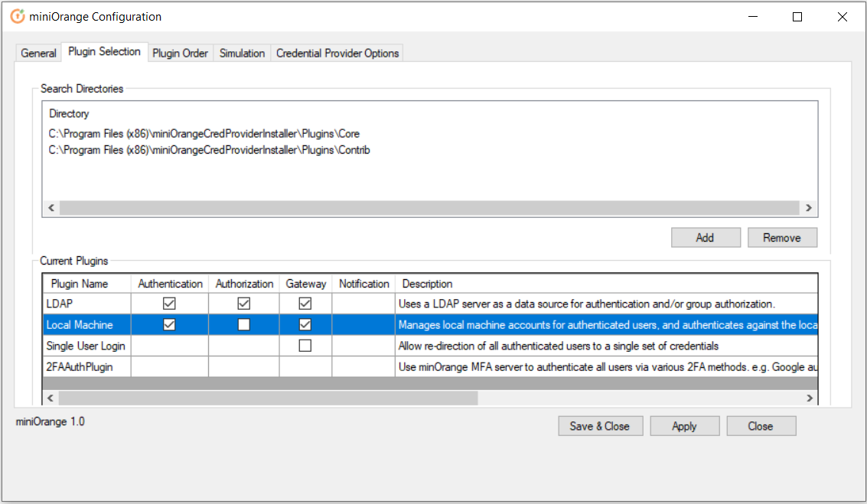Maximize the miniOrange Configuration window
Screen dimensions: 867x504
point(797,17)
